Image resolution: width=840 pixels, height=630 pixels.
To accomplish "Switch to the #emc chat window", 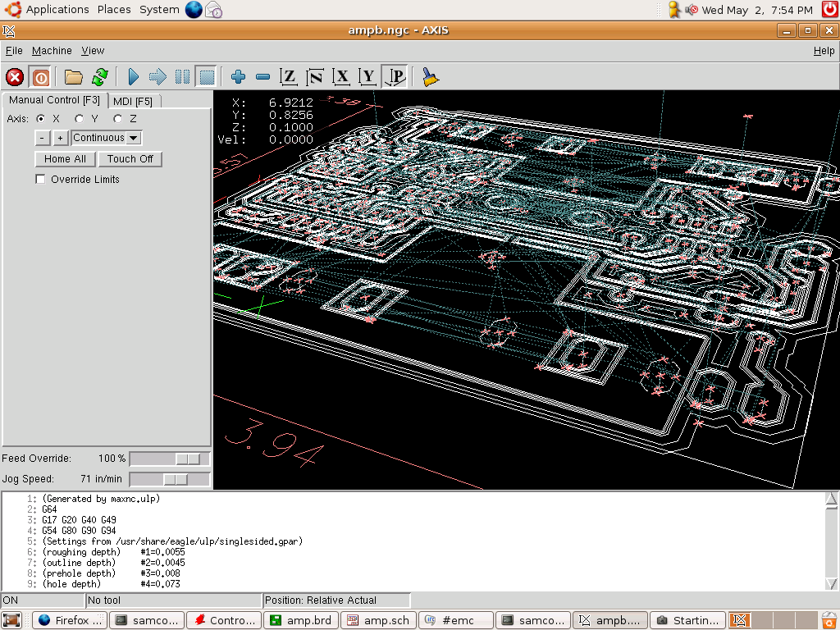I will coord(456,620).
